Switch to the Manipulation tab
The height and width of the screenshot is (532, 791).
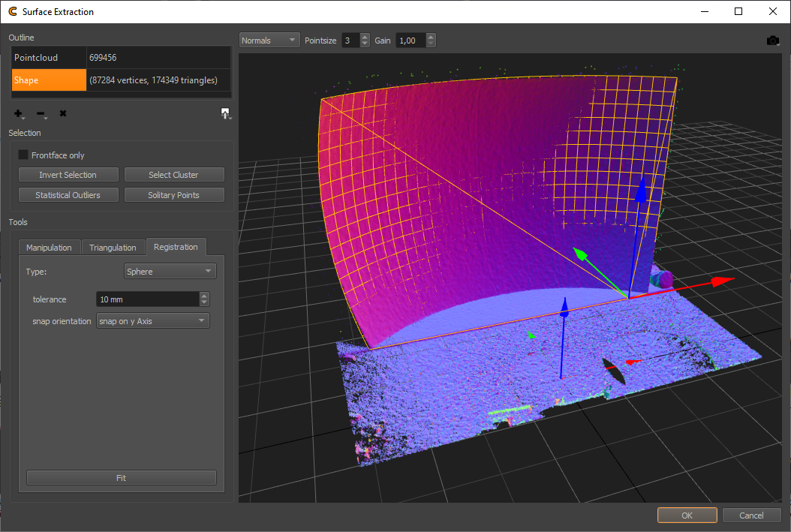(50, 248)
